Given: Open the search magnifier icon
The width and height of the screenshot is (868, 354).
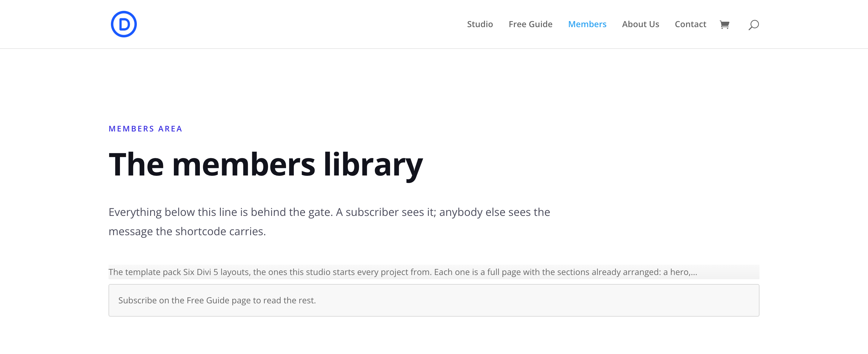Looking at the screenshot, I should tap(753, 25).
